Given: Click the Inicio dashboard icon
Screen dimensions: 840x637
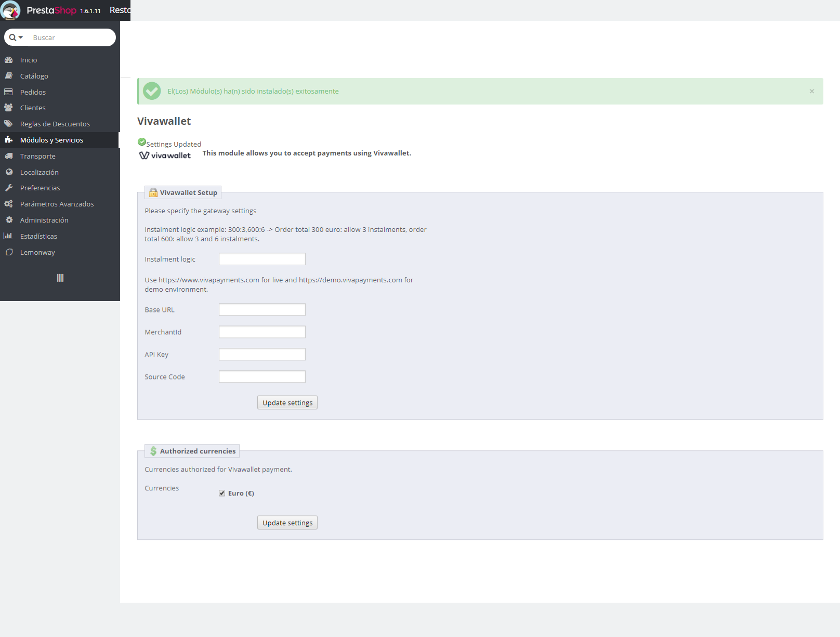Looking at the screenshot, I should point(9,60).
